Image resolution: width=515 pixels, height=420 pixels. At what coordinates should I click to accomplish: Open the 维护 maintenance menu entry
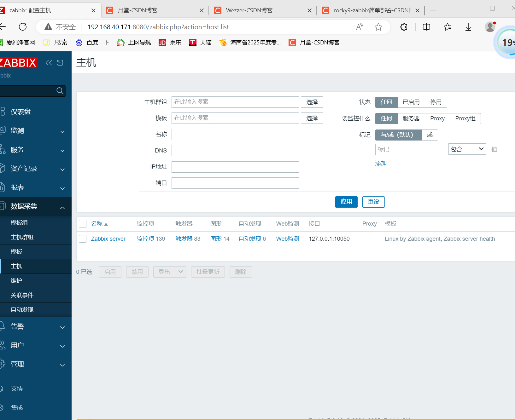click(x=16, y=281)
